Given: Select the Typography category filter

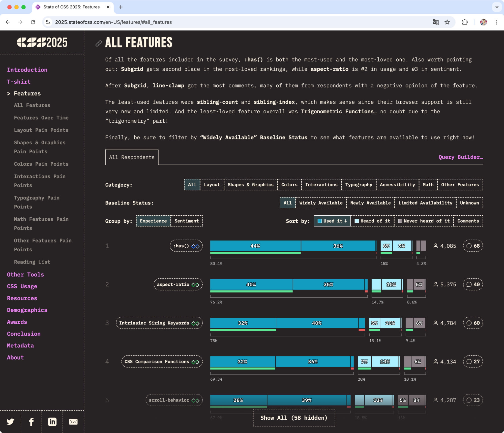Looking at the screenshot, I should (359, 185).
